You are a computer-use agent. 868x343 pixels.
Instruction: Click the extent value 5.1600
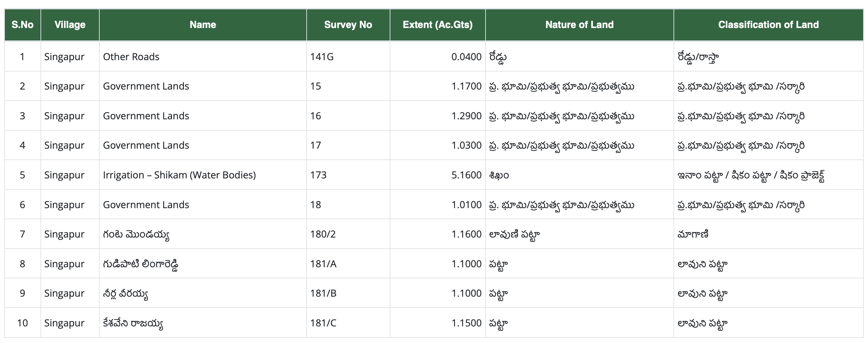pyautogui.click(x=467, y=175)
